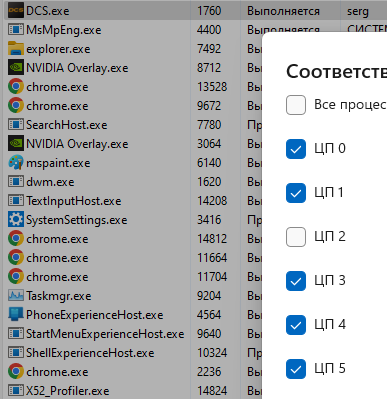
Task: Click NVIDIA Overlay.exe icon with PID 3064
Action: (16, 144)
